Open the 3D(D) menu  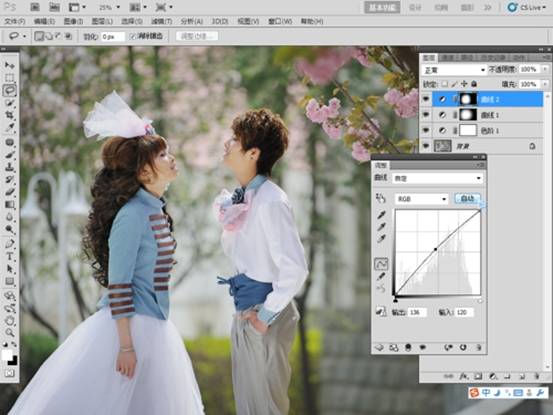point(220,22)
